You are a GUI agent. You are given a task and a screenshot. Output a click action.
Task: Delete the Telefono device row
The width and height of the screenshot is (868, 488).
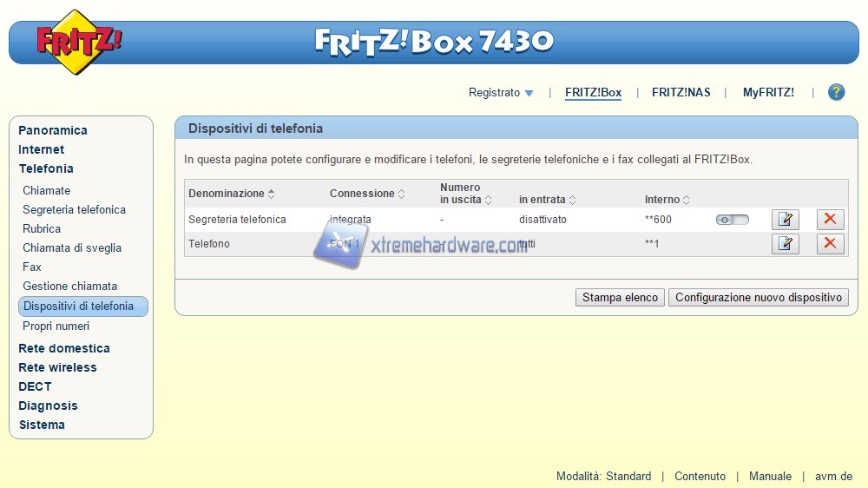pyautogui.click(x=830, y=244)
